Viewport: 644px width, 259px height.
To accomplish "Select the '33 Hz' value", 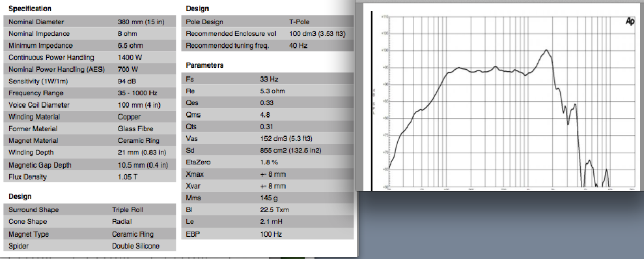I will coord(269,79).
